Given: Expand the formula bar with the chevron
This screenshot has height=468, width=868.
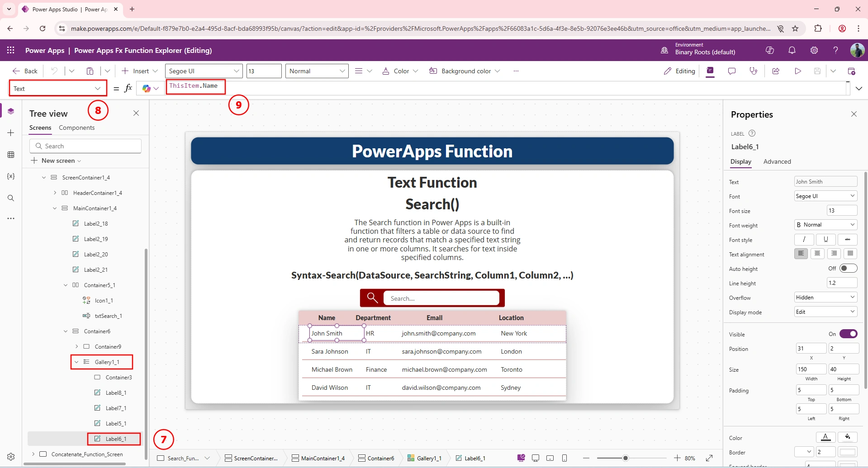Looking at the screenshot, I should [x=859, y=89].
